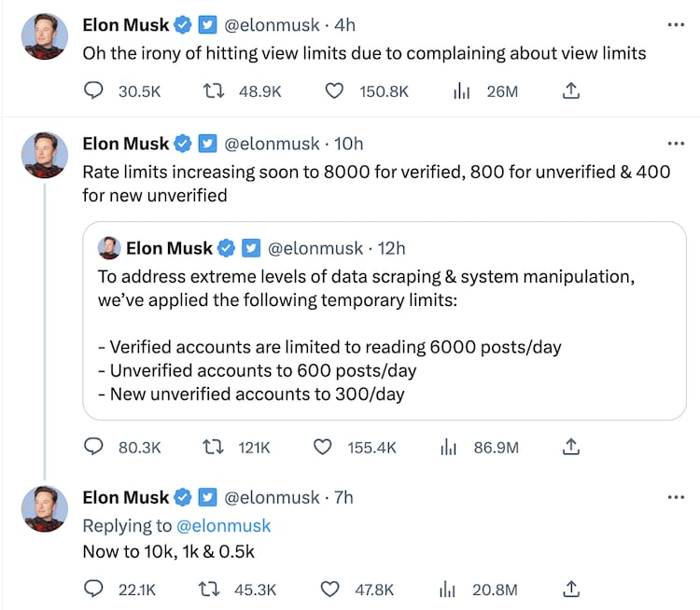Retweet the rate limits tweet with 121K
Viewport: 700px width, 610px height.
(x=213, y=448)
